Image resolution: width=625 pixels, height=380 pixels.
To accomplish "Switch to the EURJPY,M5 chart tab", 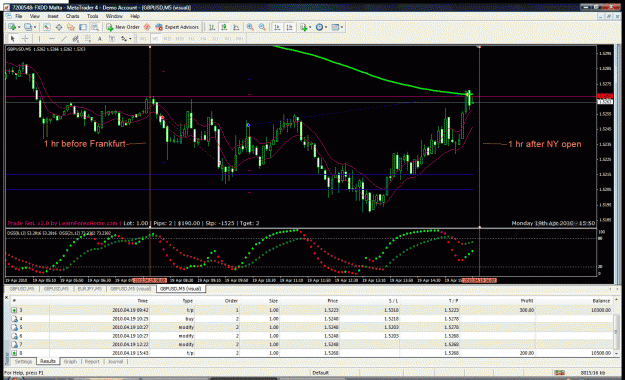I will click(x=90, y=289).
